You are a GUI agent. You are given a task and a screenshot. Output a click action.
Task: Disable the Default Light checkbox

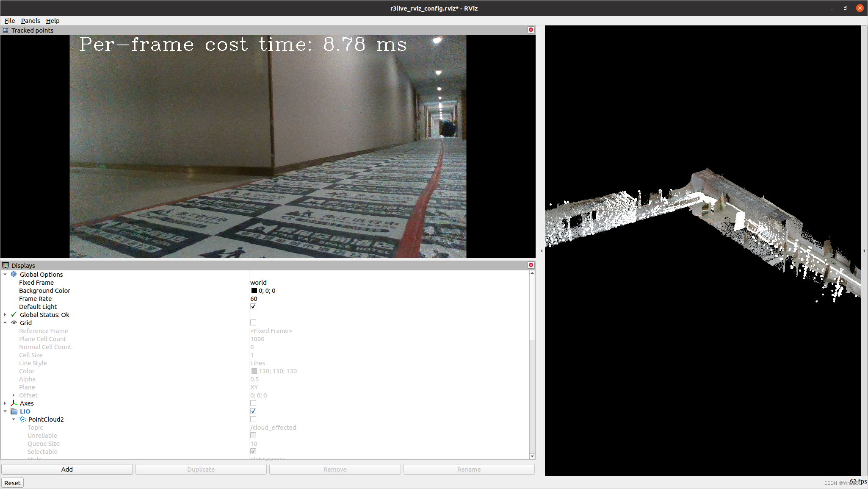tap(253, 306)
